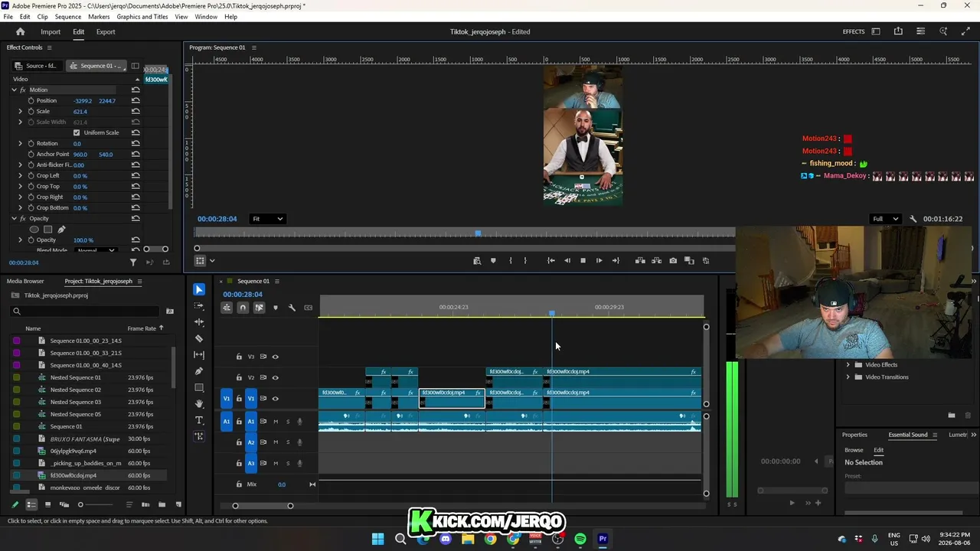Screen dimensions: 980x551
Task: Expand the Rotation property
Action: (x=21, y=143)
